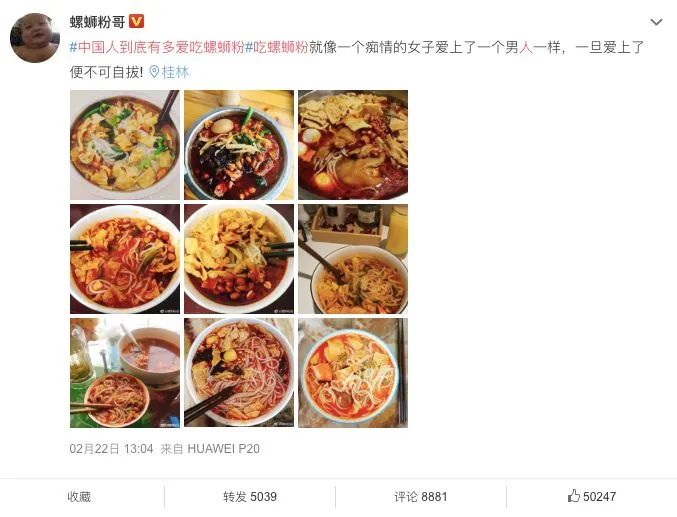The image size is (677, 517).
Task: Click the orange verified V badge
Action: pyautogui.click(x=136, y=21)
